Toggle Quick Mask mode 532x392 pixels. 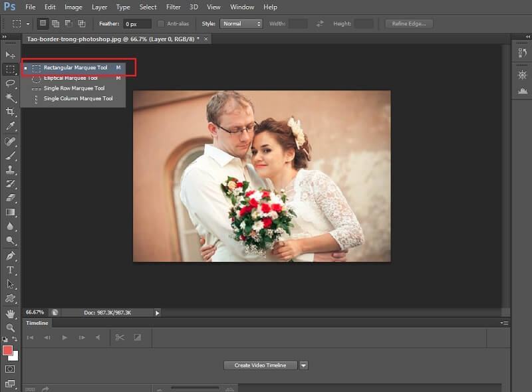[9, 369]
